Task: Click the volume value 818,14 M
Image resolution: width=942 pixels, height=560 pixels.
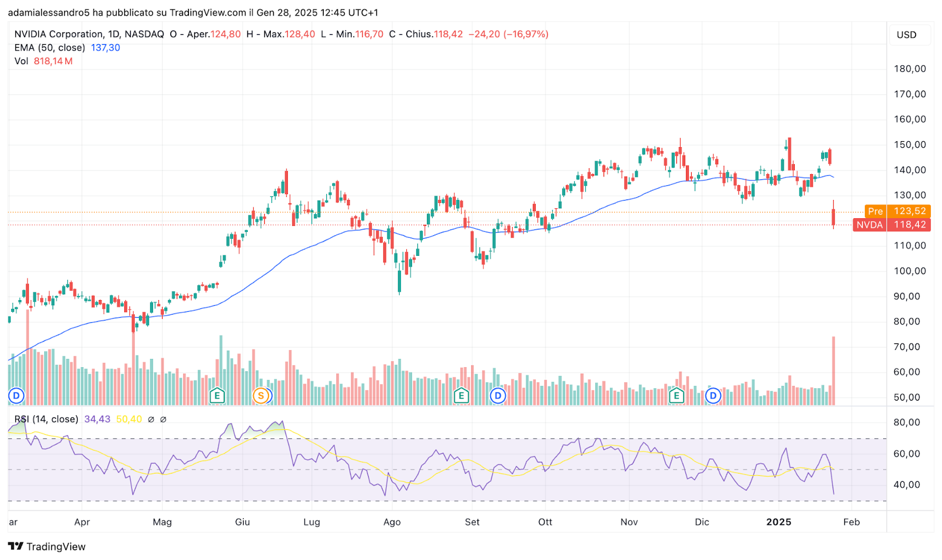Action: pos(53,61)
